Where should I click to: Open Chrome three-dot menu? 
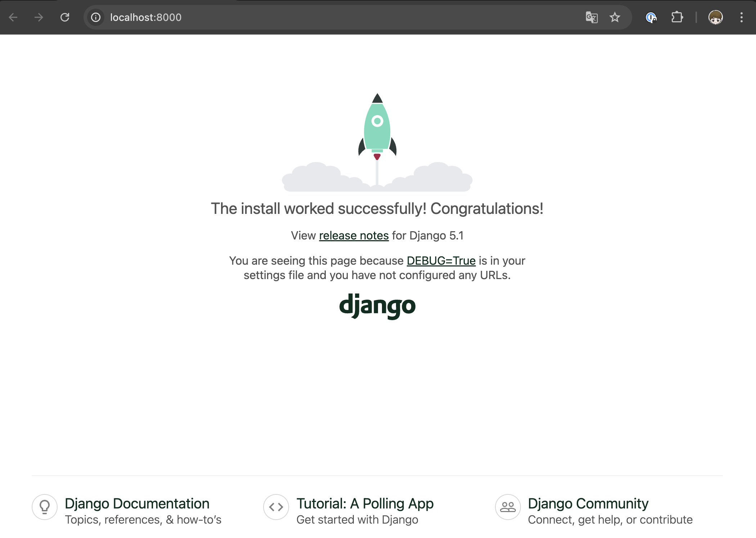pos(742,17)
